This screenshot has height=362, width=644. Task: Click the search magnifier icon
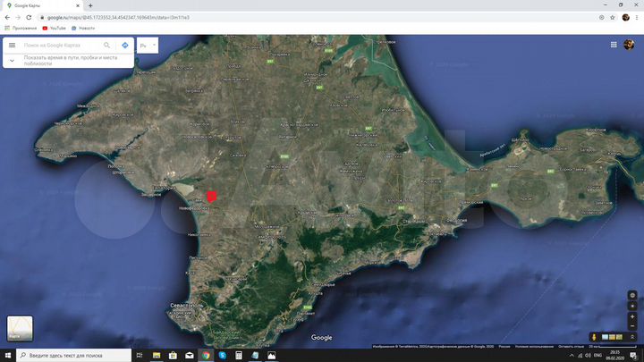106,46
